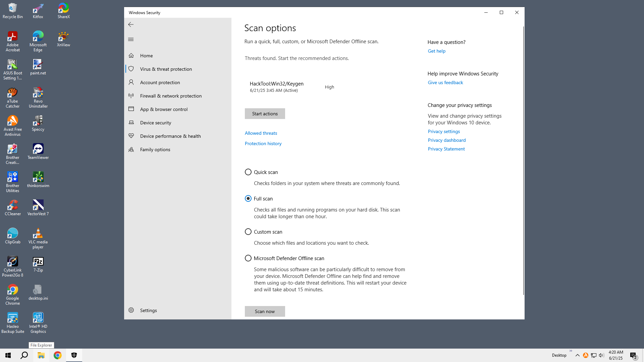This screenshot has height=362, width=644.
Task: Open XnView desktop icon
Action: (x=63, y=39)
